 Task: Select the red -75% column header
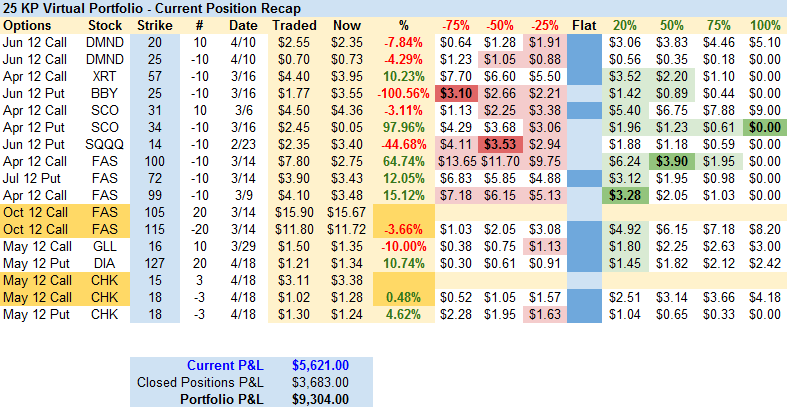(455, 24)
